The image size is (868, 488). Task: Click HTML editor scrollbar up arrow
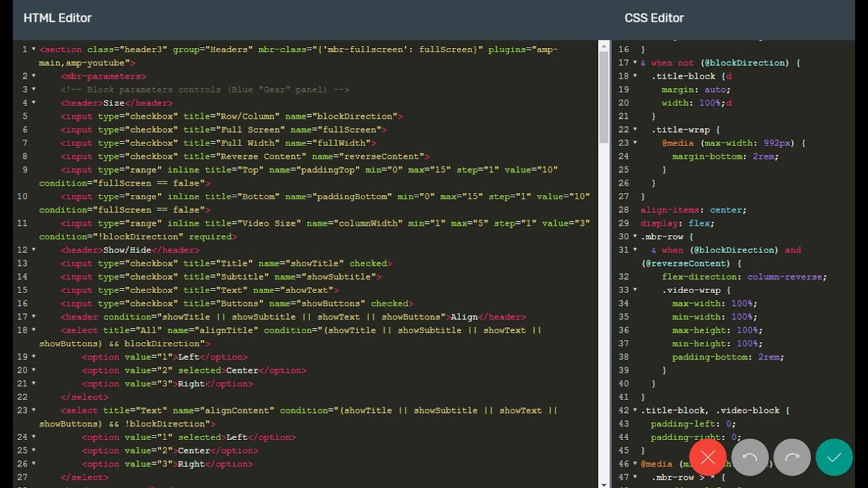tap(604, 45)
